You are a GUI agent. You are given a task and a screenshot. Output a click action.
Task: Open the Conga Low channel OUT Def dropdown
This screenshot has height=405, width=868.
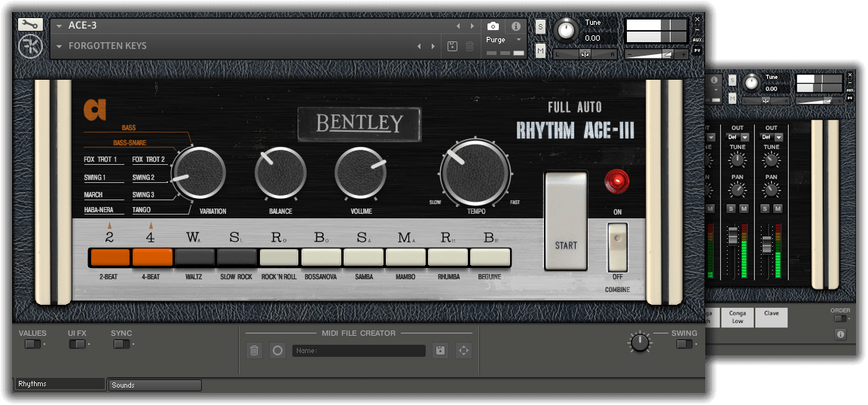click(x=738, y=137)
